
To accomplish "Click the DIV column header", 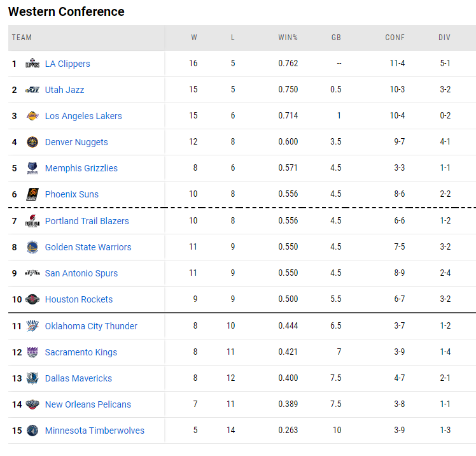I will pos(444,38).
